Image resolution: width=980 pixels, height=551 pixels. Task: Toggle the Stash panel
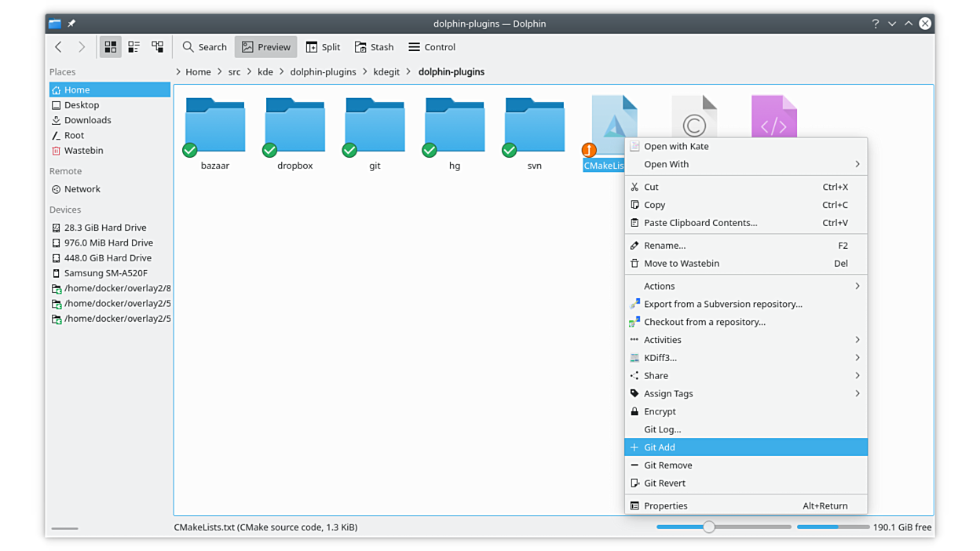click(374, 47)
